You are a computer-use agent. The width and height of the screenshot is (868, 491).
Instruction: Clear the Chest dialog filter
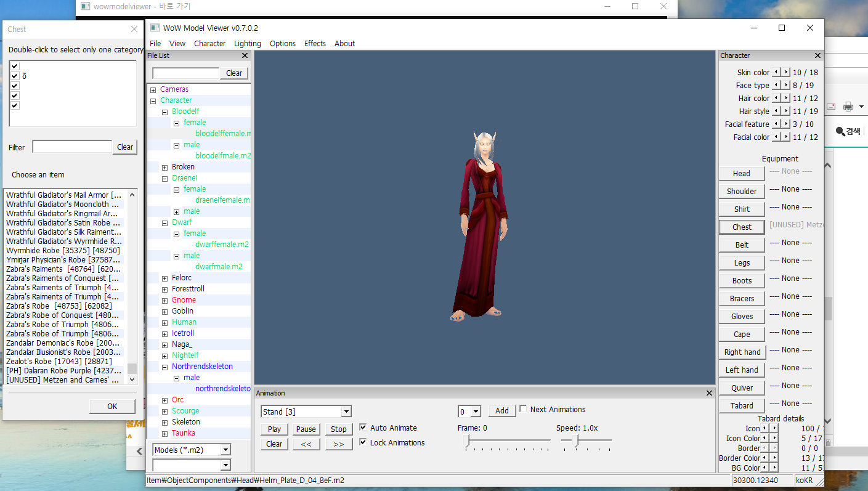[125, 147]
